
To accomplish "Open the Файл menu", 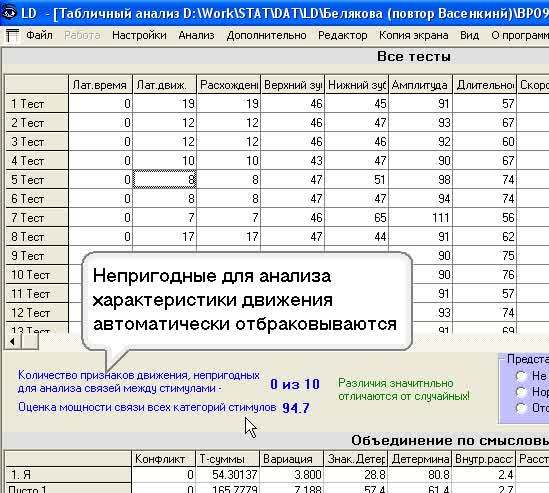I will (39, 35).
